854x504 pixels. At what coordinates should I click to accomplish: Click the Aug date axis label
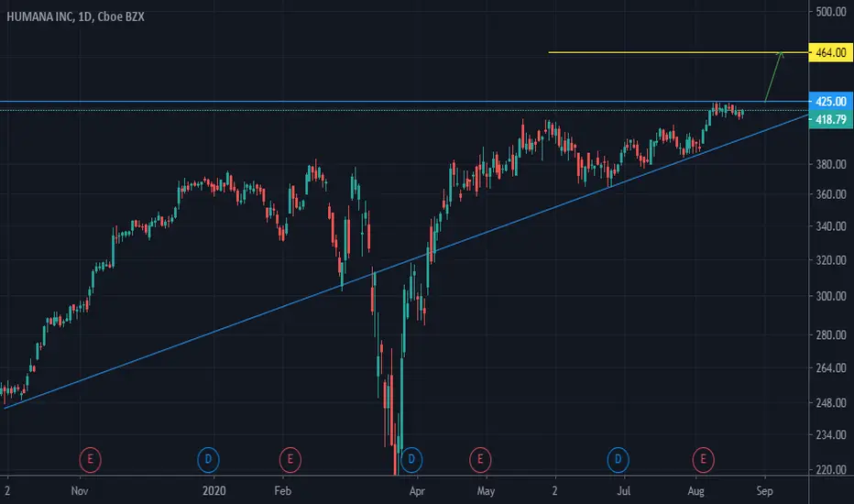point(695,491)
